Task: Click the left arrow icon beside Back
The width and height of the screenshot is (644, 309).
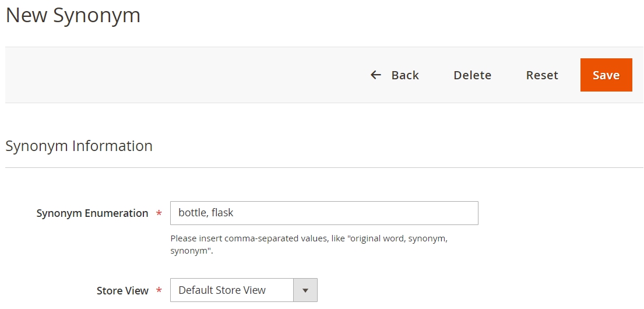Action: point(376,75)
